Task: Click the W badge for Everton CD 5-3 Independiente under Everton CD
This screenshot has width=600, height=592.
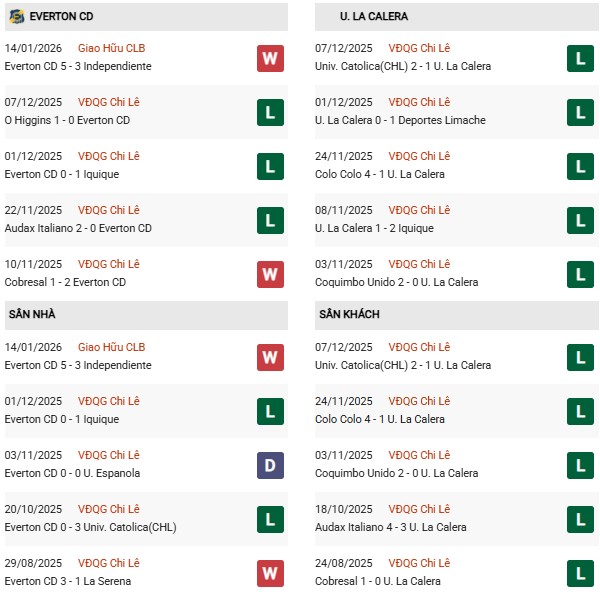Action: pyautogui.click(x=270, y=58)
